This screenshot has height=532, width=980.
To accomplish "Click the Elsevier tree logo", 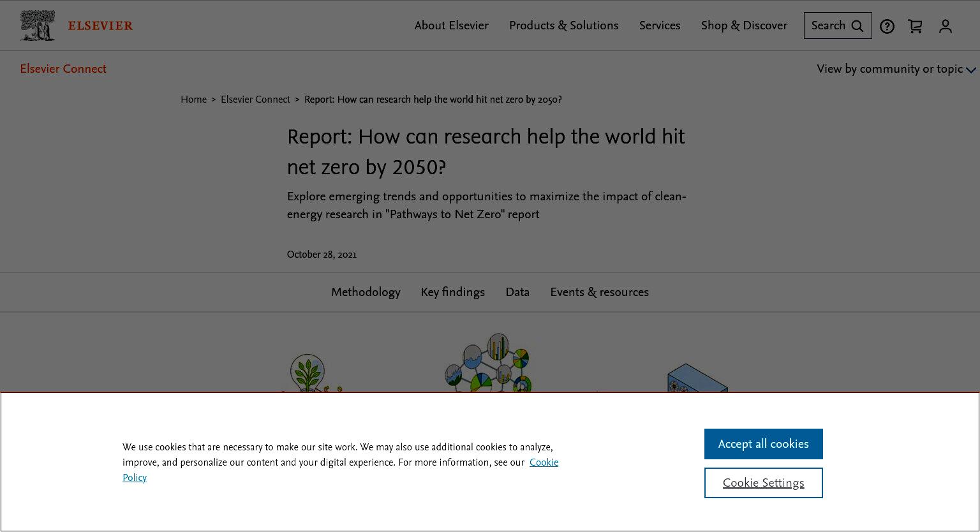I will 37,26.
